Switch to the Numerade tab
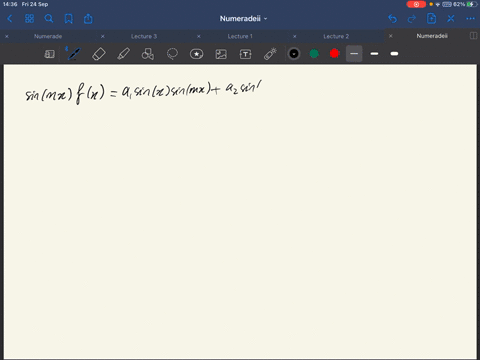The image size is (480, 360). 48,36
